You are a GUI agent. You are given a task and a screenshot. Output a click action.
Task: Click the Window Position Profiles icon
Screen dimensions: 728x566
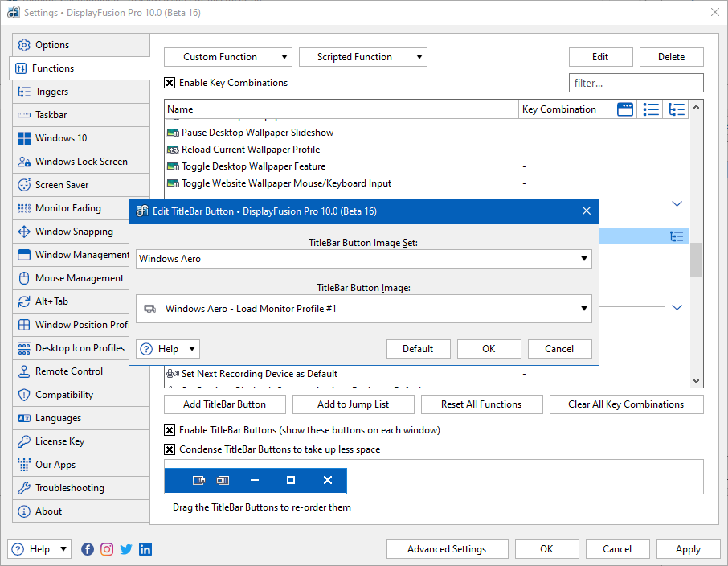24,324
